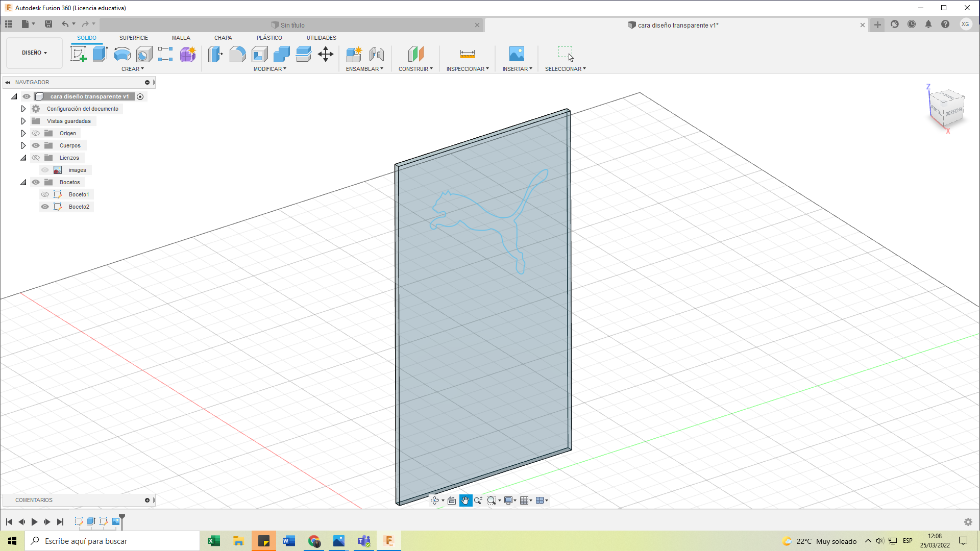The width and height of the screenshot is (980, 551).
Task: Toggle visibility of Cuerpos folder
Action: [36, 145]
